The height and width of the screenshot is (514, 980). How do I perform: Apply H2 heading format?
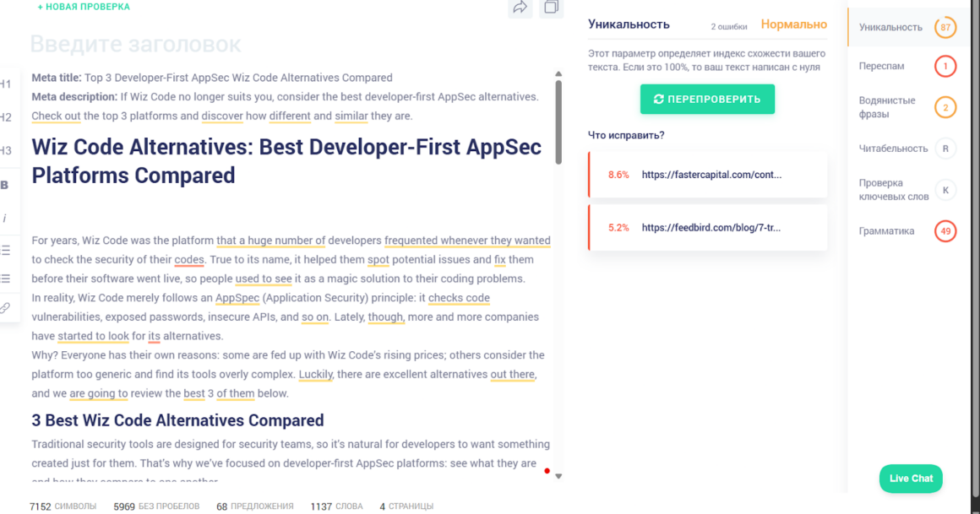6,117
